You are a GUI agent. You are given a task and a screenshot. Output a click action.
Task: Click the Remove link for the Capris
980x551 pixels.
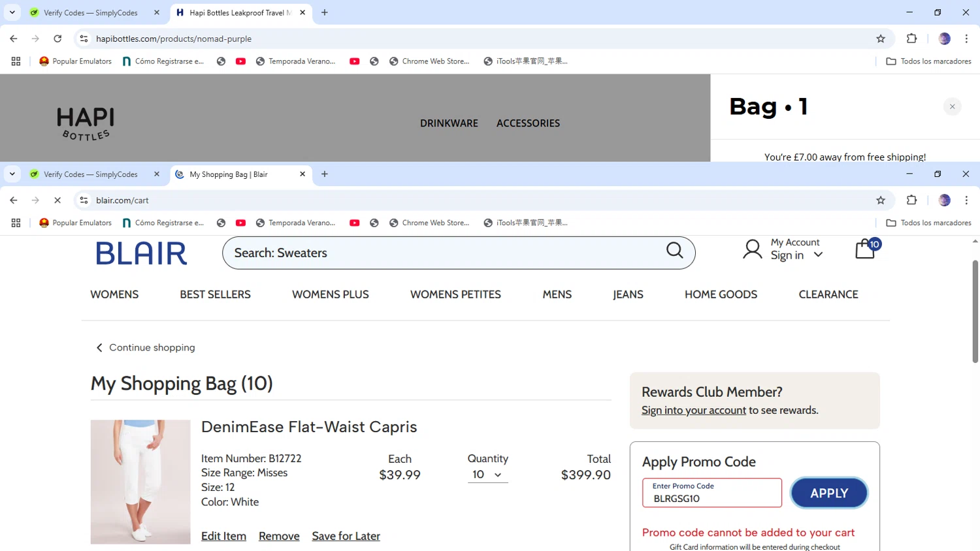point(279,536)
